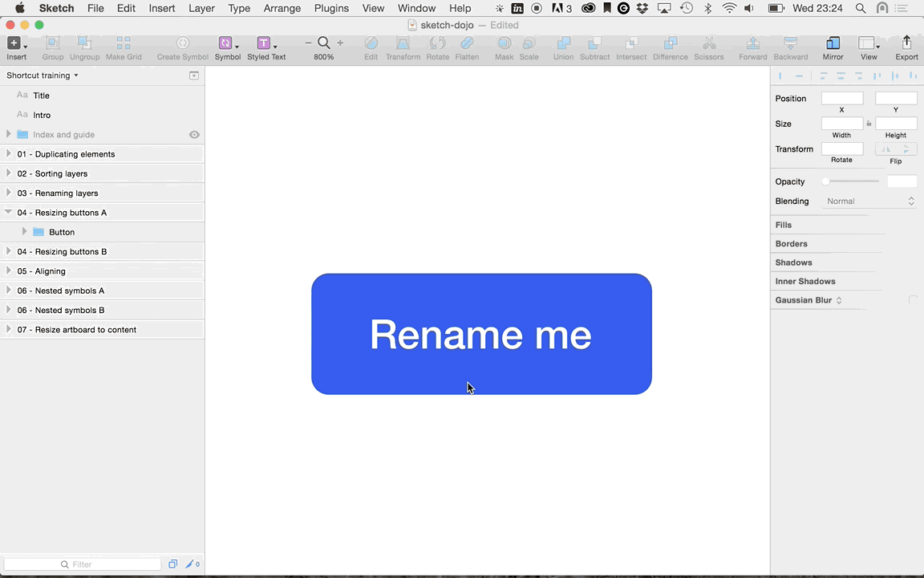Click the Fills section header

[783, 225]
